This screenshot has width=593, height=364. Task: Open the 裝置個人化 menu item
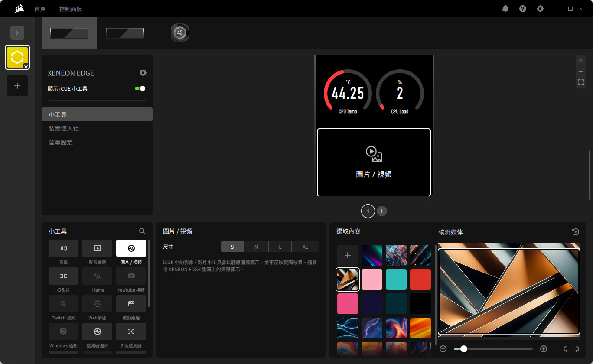64,129
